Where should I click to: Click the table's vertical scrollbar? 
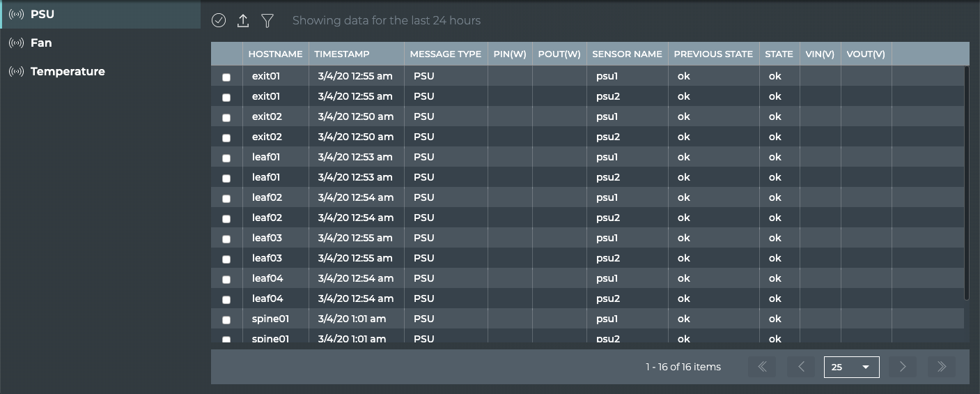click(x=966, y=183)
